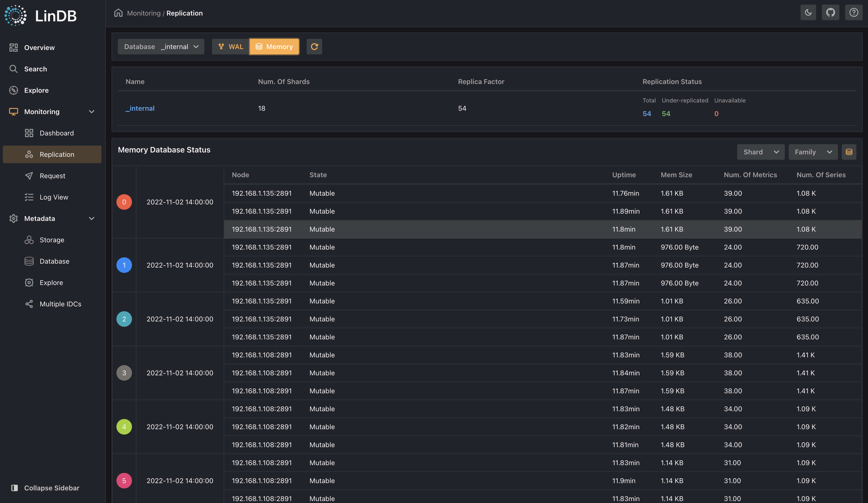This screenshot has width=868, height=503.
Task: Go to Storage under Metadata
Action: coord(52,240)
